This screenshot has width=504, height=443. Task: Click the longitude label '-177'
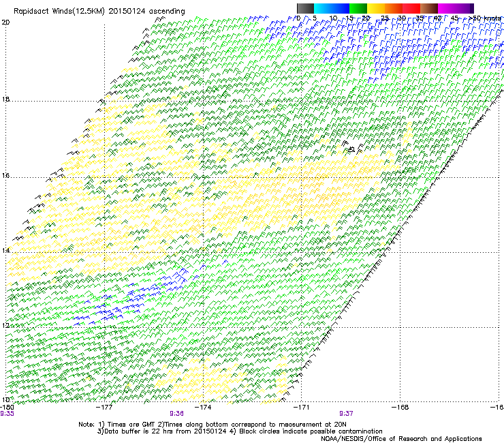[x=104, y=407]
